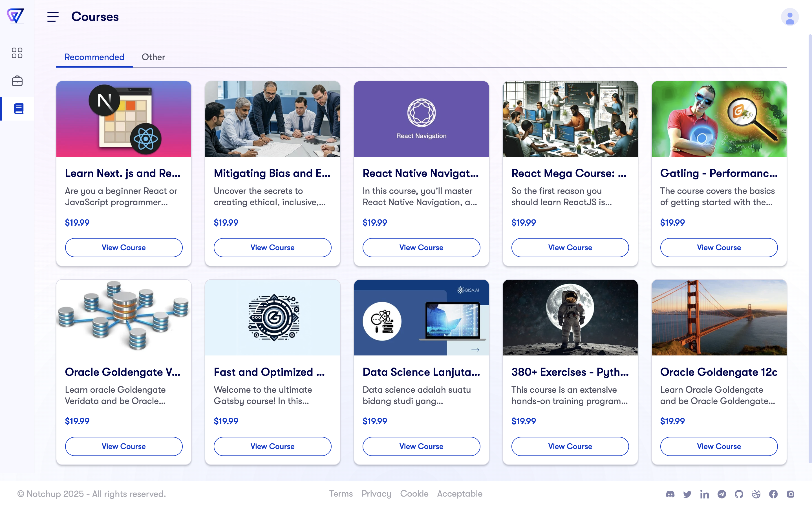812x507 pixels.
Task: Open the briefcase jobs sidebar icon
Action: click(17, 81)
